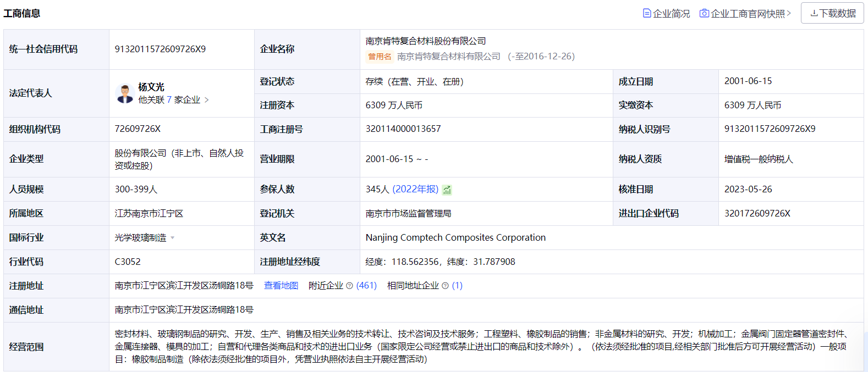This screenshot has width=868, height=372.
Task: Select the longitude latitude coordinates value
Action: pyautogui.click(x=440, y=262)
